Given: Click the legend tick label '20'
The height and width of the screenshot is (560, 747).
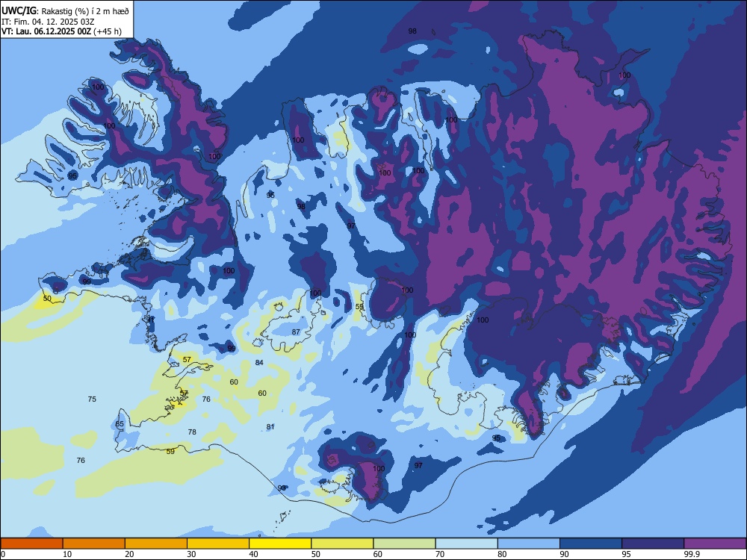Looking at the screenshot, I should (x=129, y=554).
